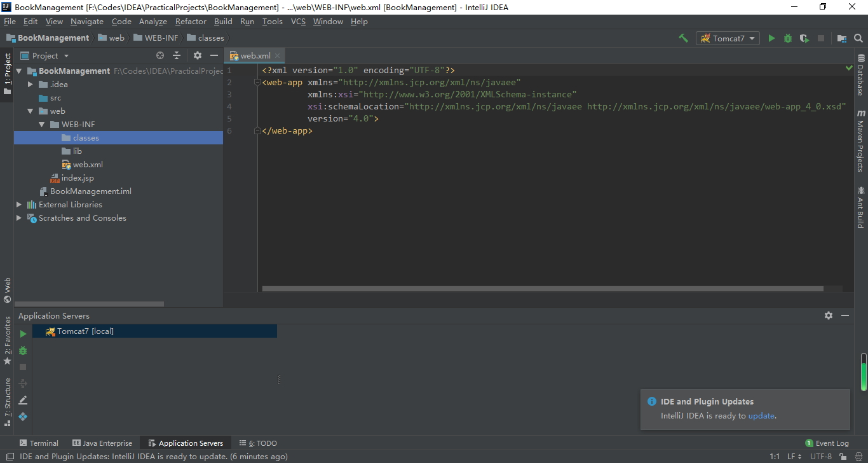Open the File menu
This screenshot has width=868, height=463.
click(x=10, y=21)
